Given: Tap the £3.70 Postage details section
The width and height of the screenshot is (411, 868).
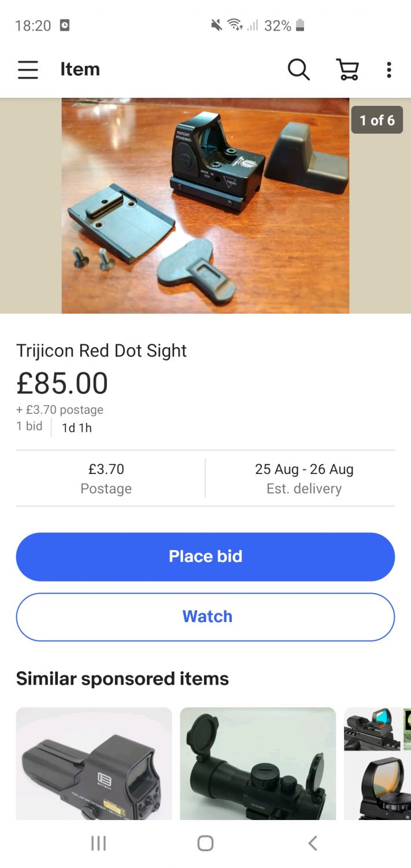Looking at the screenshot, I should coord(106,479).
